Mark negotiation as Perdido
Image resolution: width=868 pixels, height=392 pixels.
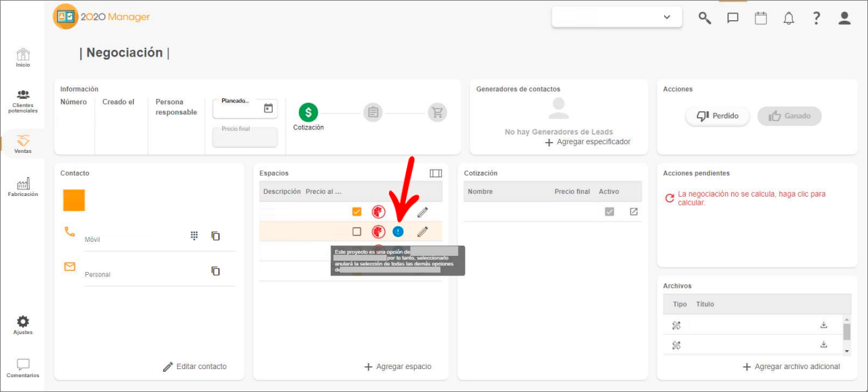pos(718,116)
